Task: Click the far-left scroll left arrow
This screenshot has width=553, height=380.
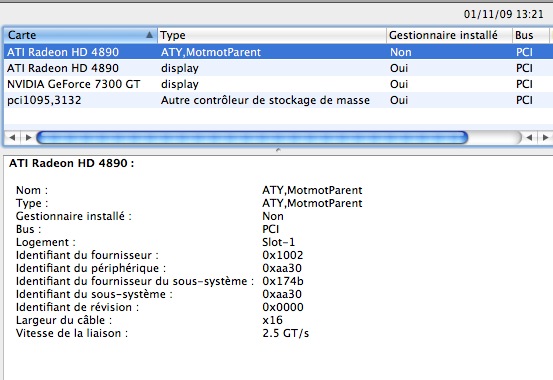Action: click(12, 137)
